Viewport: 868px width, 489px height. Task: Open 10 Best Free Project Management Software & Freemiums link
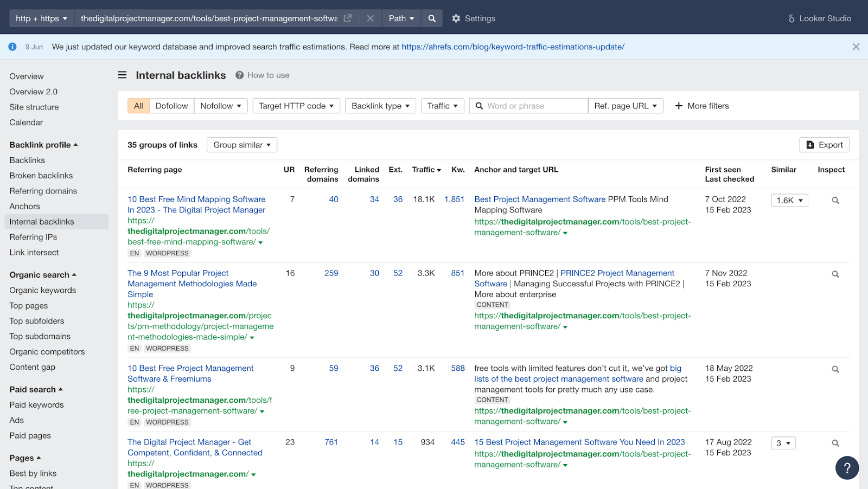coord(190,374)
